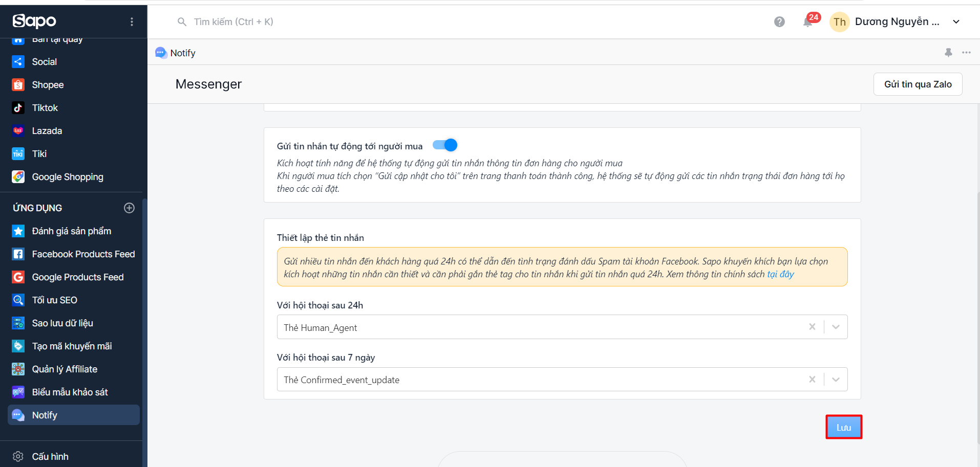
Task: Clear the Human_Agent tag selection
Action: tap(812, 327)
